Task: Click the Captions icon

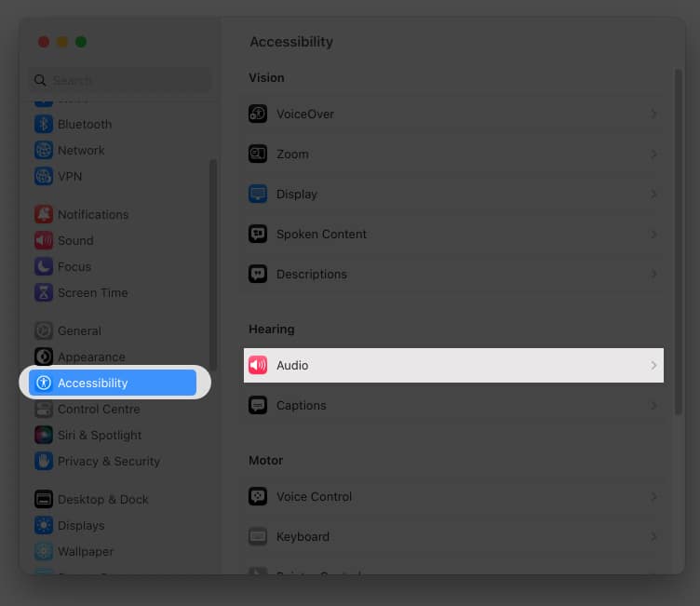Action: coord(258,405)
